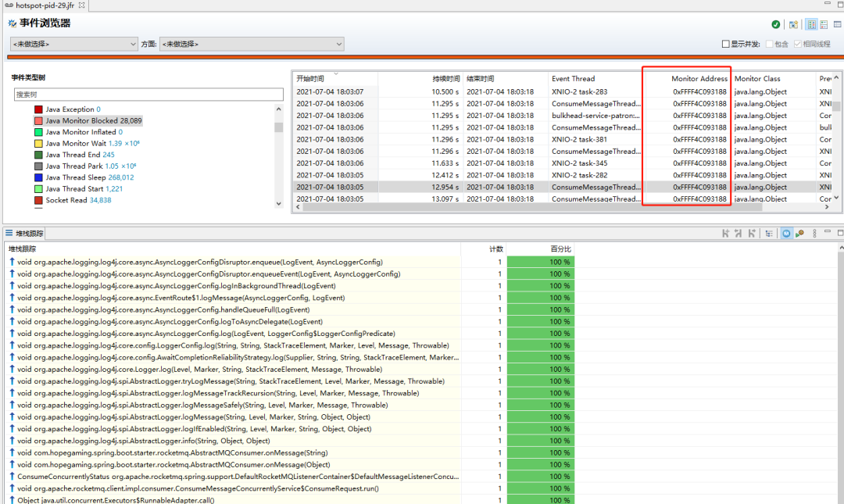Open the first <未做选择> dropdown
This screenshot has height=504, width=844.
point(74,45)
